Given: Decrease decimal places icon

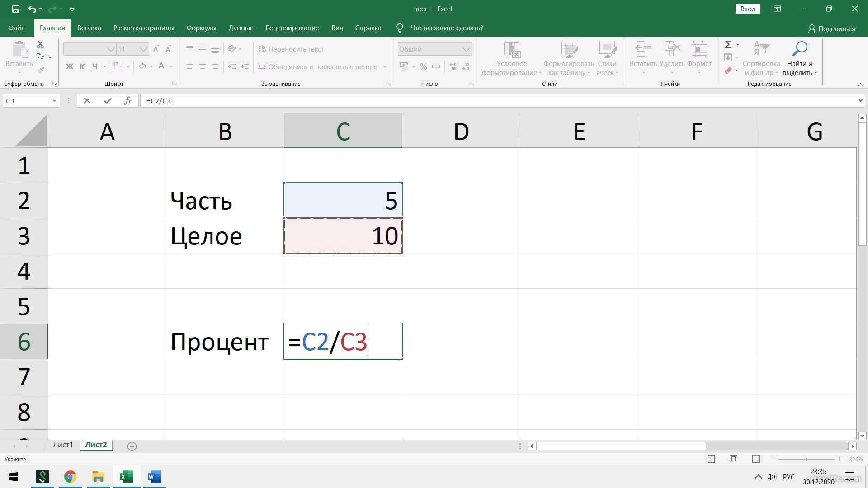Looking at the screenshot, I should click(x=466, y=66).
